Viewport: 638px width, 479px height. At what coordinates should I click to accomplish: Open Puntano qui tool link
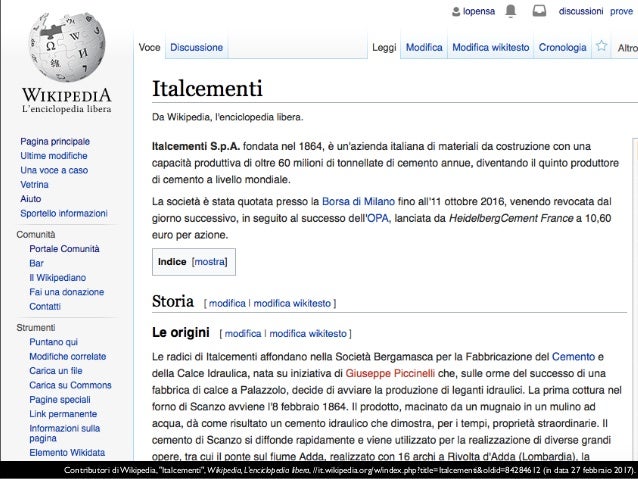[x=53, y=342]
